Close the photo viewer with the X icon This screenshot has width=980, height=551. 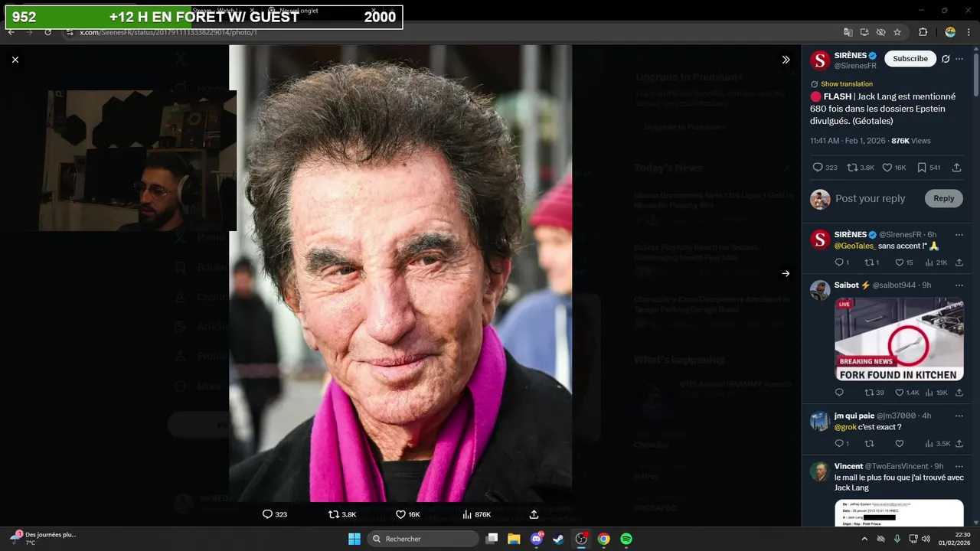tap(15, 60)
